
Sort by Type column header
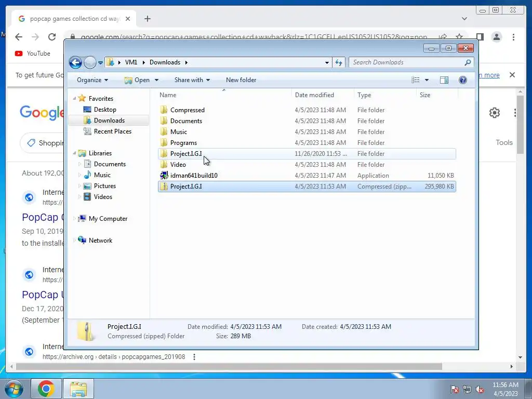tap(385, 95)
